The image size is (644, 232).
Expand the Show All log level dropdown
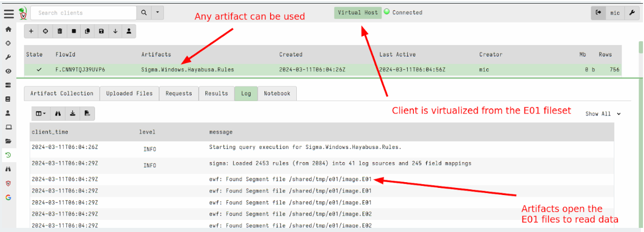(x=603, y=114)
